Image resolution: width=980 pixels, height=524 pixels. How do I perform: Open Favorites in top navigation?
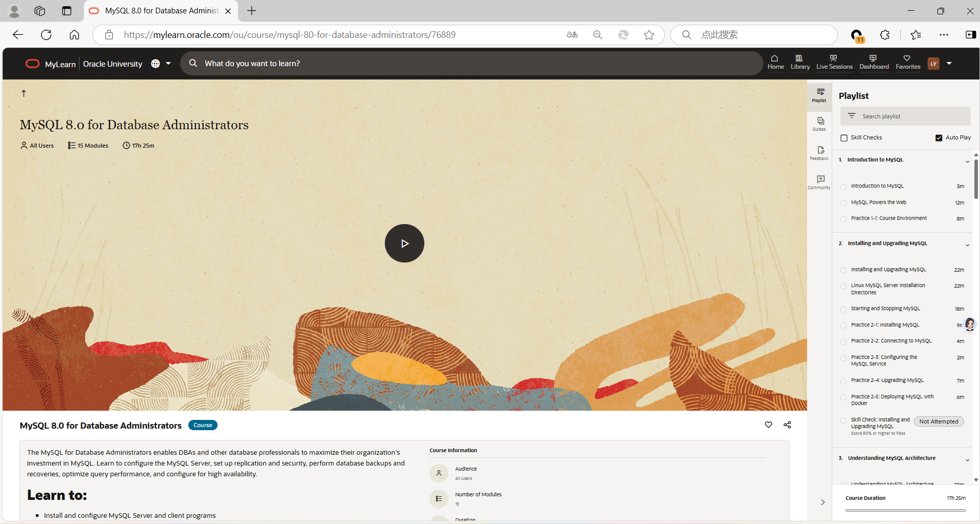tap(908, 62)
